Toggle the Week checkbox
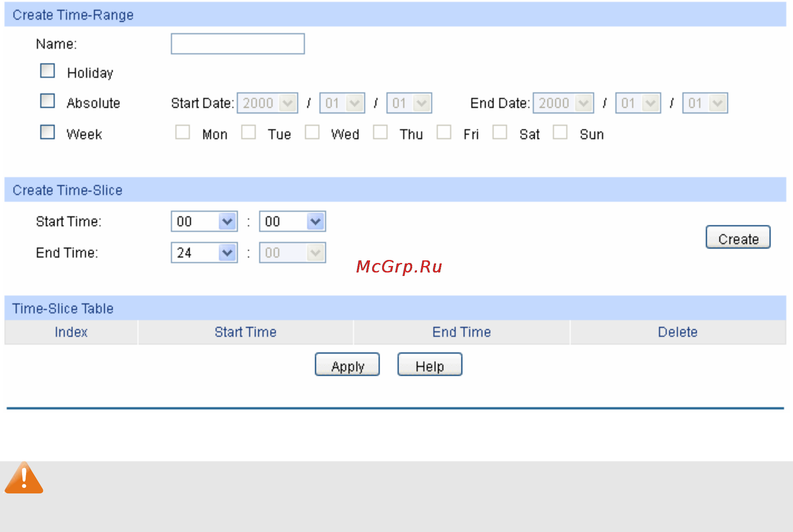Viewport: 793px width, 532px height. (x=47, y=132)
